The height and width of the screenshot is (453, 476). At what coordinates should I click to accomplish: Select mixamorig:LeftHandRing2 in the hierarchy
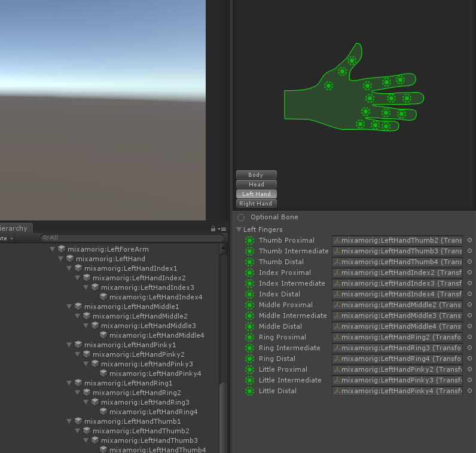136,392
